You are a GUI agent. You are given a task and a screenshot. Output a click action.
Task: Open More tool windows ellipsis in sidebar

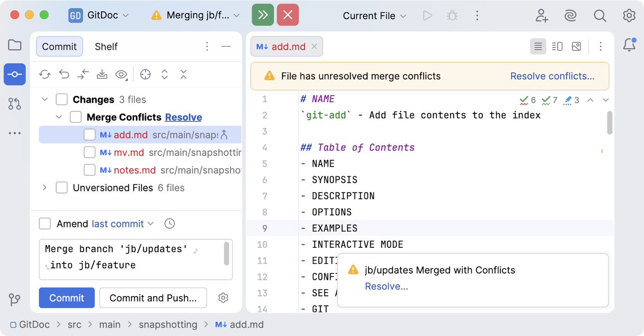pyautogui.click(x=15, y=133)
